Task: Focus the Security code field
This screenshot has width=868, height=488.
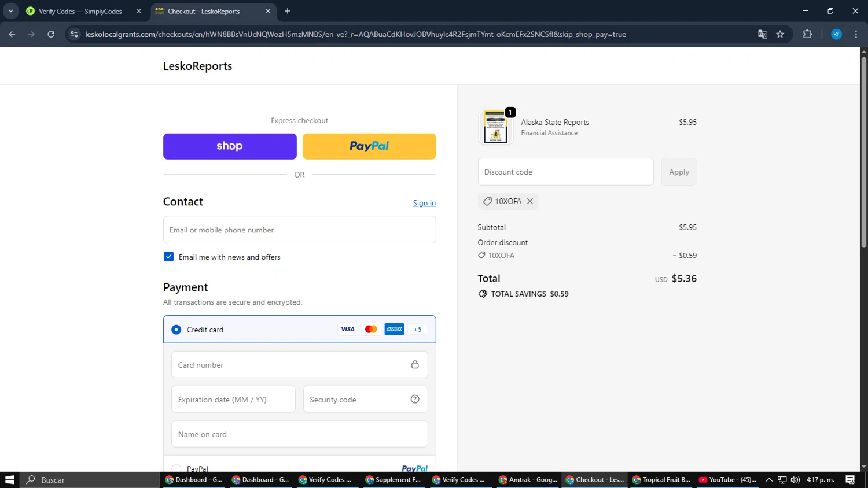Action: point(365,400)
